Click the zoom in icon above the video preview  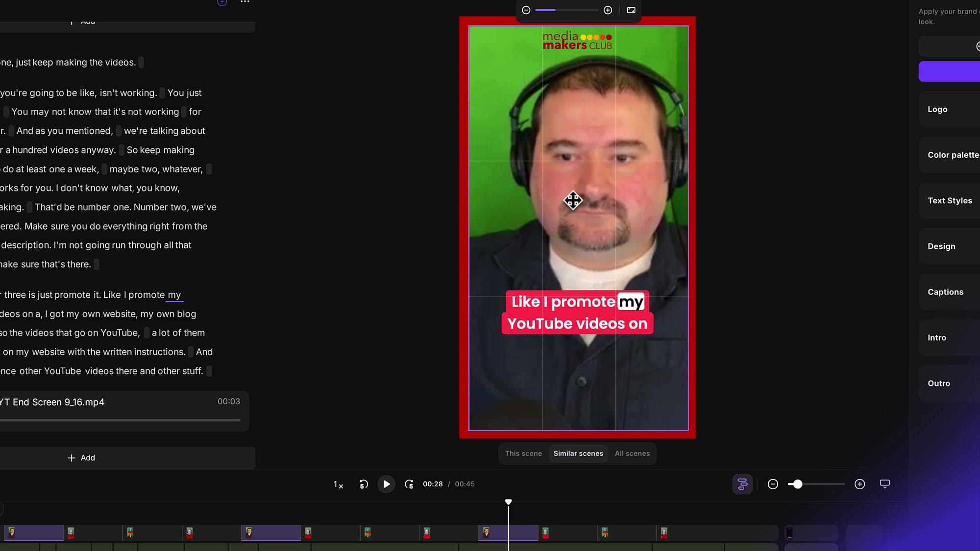608,10
